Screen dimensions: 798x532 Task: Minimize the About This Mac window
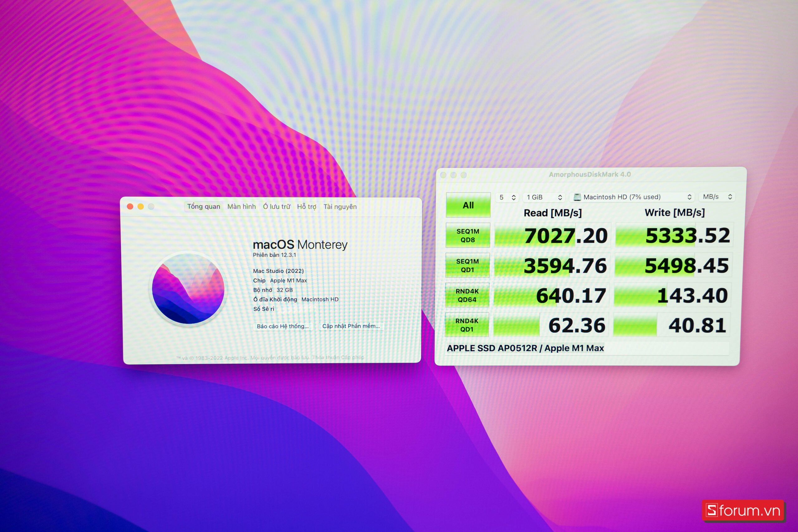pyautogui.click(x=141, y=206)
